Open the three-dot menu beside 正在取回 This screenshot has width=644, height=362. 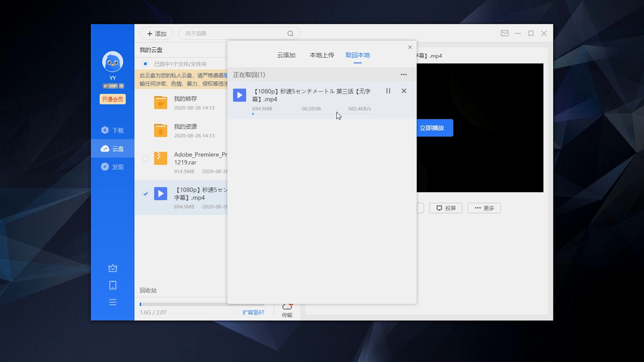coord(404,74)
